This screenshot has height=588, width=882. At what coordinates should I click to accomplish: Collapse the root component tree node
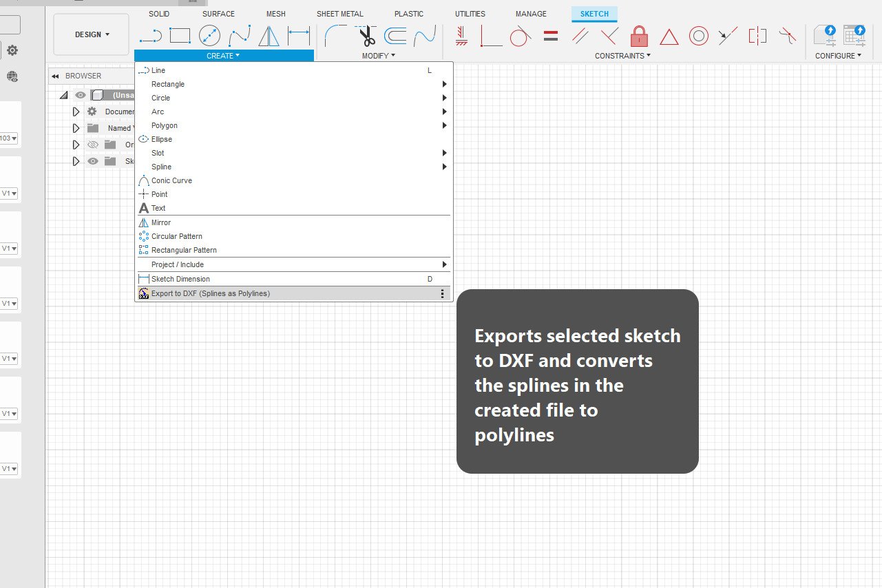coord(64,95)
